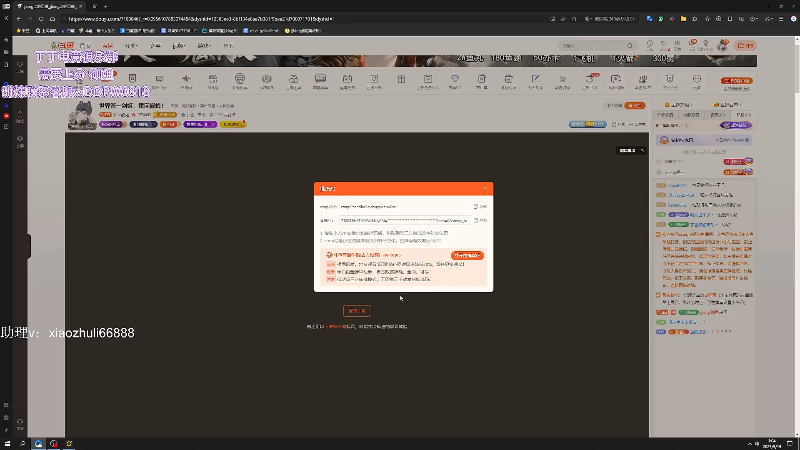Click the orange pill button in the dialog promo box
This screenshot has height=450, width=800.
[467, 255]
